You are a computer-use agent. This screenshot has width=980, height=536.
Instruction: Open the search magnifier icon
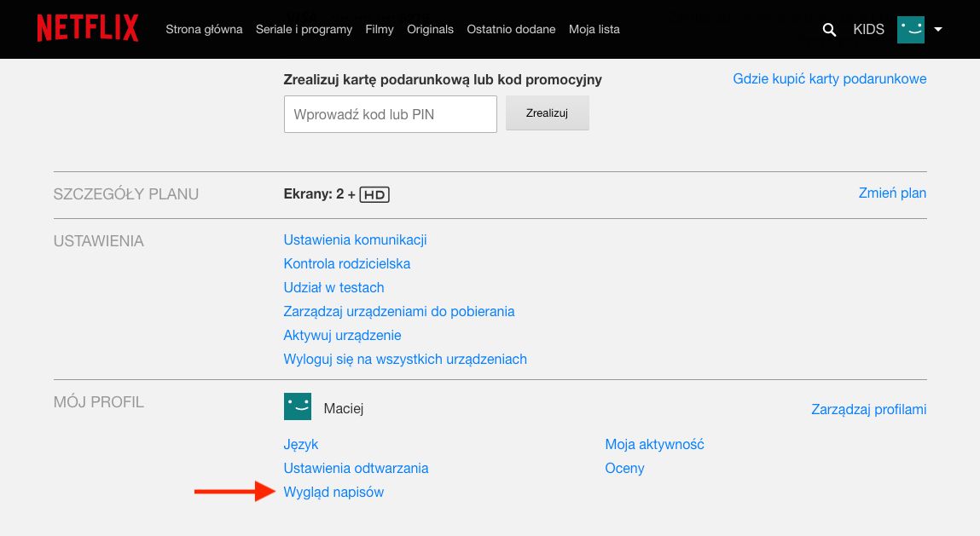click(829, 30)
